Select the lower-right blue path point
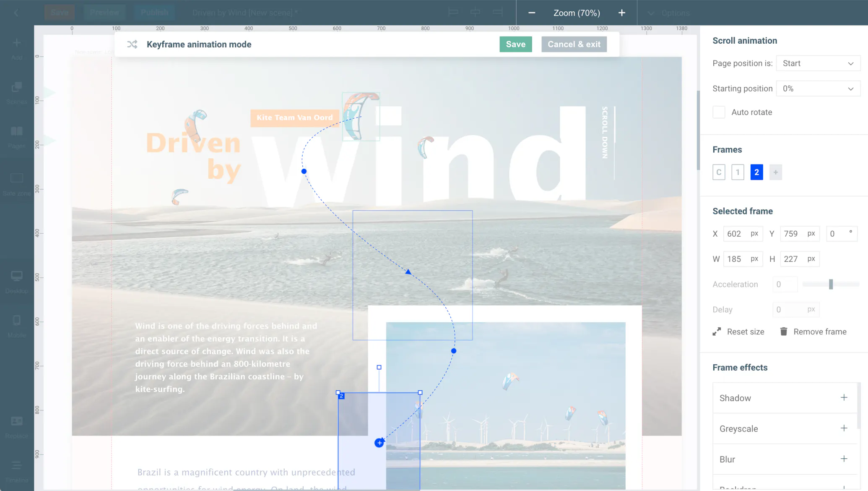Viewport: 868px width, 491px height. point(454,351)
